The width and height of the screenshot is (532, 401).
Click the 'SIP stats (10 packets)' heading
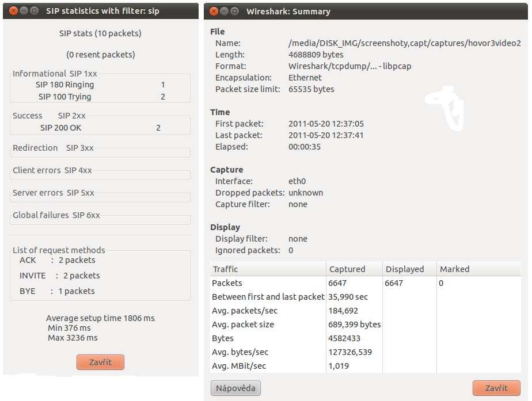click(x=100, y=33)
